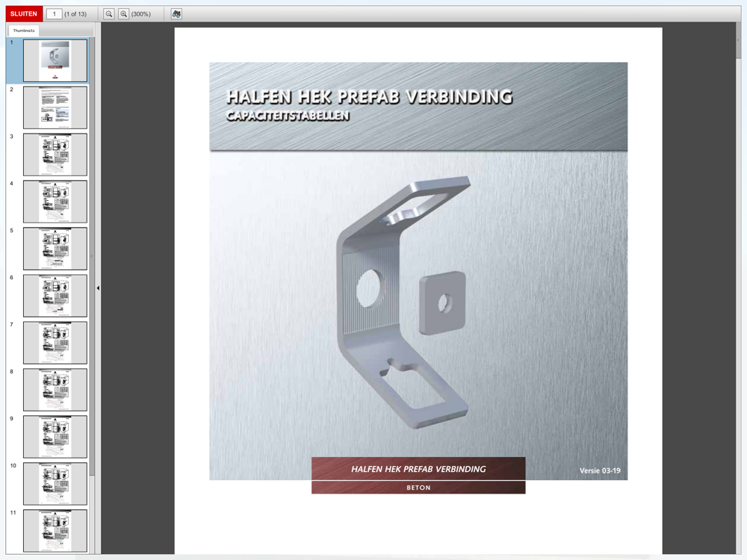Open page 6 thumbnail

[55, 296]
